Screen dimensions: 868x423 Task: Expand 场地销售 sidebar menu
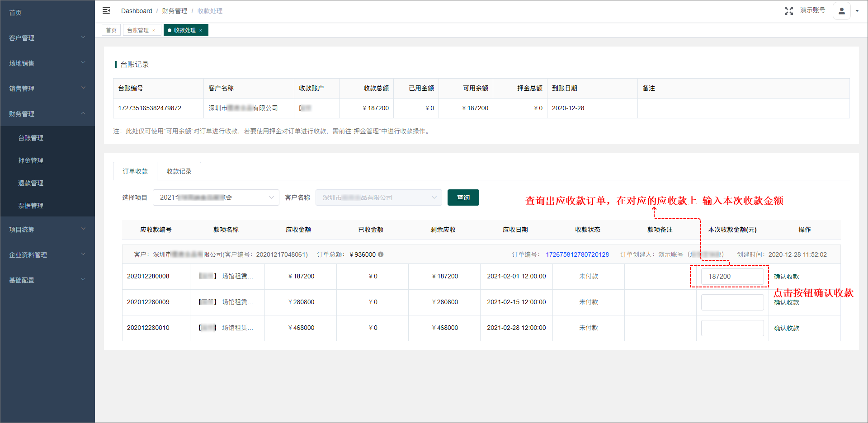pos(47,63)
